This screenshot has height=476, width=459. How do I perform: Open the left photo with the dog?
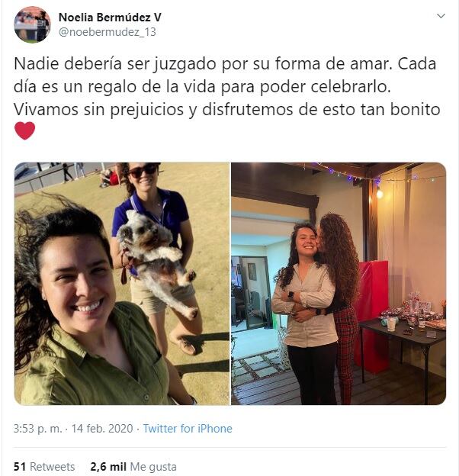tap(122, 284)
